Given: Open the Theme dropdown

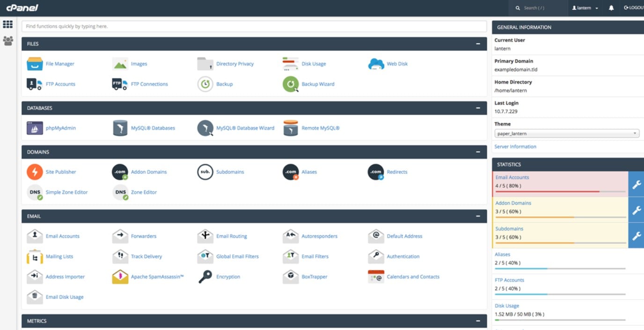Looking at the screenshot, I should click(566, 133).
